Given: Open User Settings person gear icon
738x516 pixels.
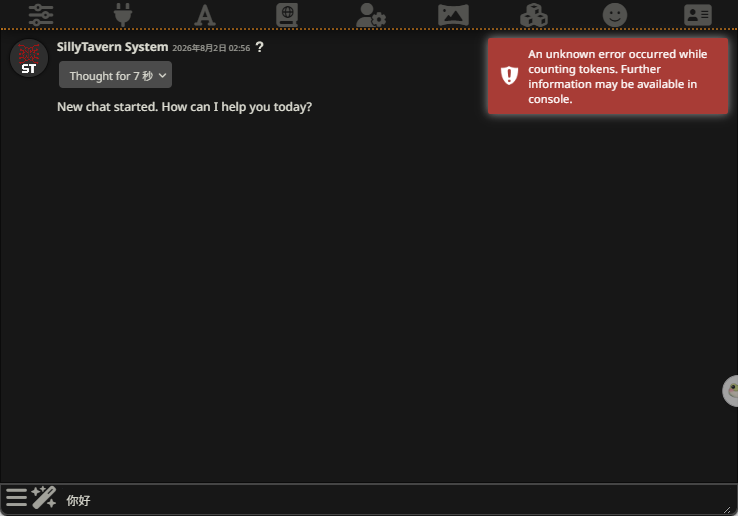Looking at the screenshot, I should [x=370, y=15].
